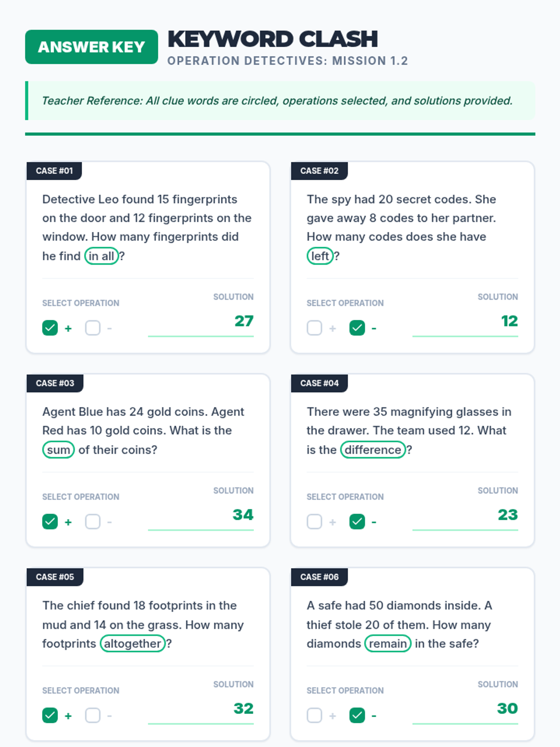560x747 pixels.
Task: Check the minus box for Case #03
Action: click(93, 521)
